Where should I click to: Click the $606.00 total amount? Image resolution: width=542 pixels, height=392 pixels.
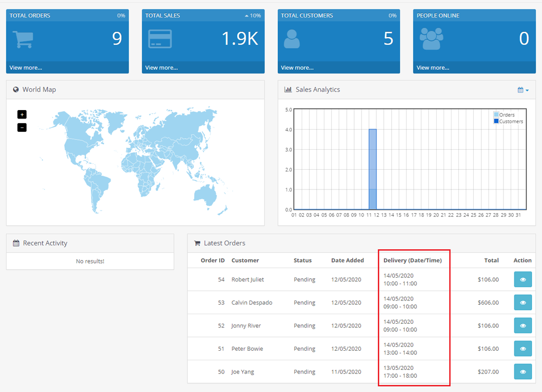point(488,303)
